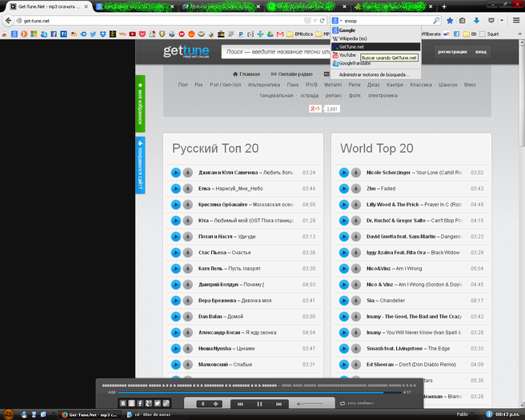Reload the page with refresh icon
This screenshot has height=420, width=525.
coord(322,21)
